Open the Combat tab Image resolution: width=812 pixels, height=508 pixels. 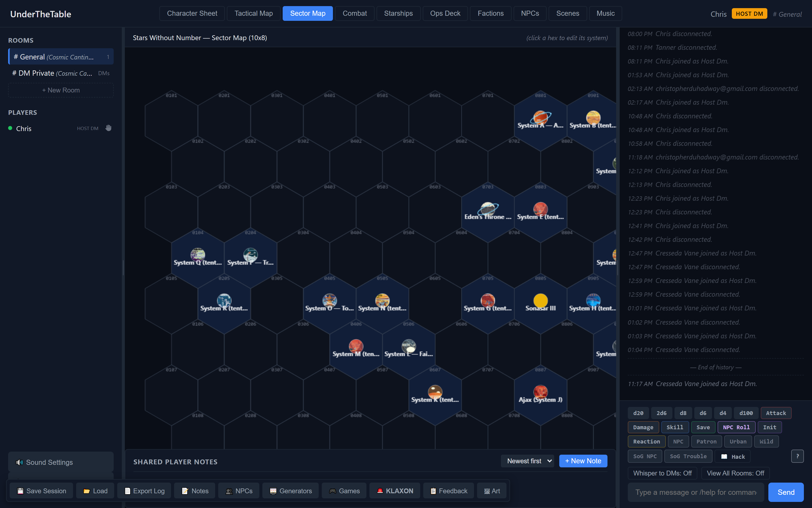(354, 13)
